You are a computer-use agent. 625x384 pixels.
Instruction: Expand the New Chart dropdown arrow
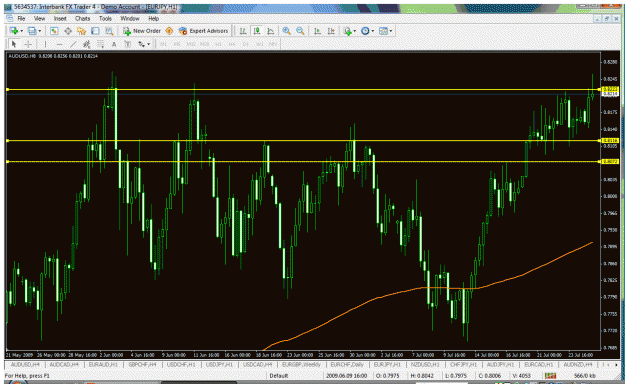tap(21, 31)
